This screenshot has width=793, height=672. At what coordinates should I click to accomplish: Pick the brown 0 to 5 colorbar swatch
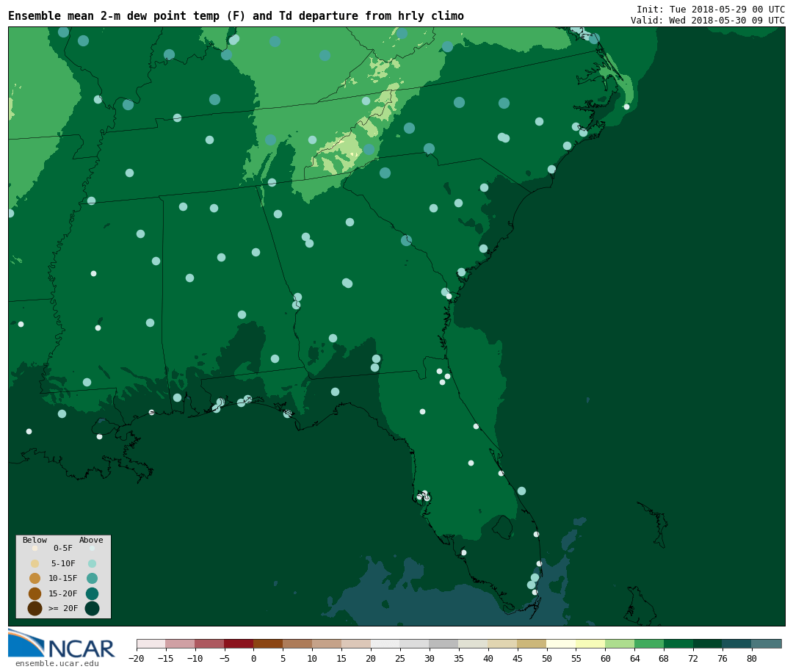[268, 644]
